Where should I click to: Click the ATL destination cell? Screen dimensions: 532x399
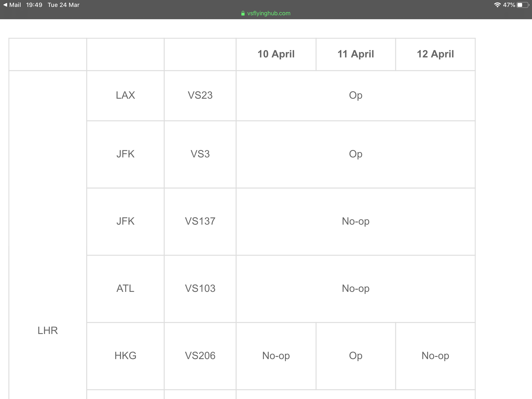point(125,289)
